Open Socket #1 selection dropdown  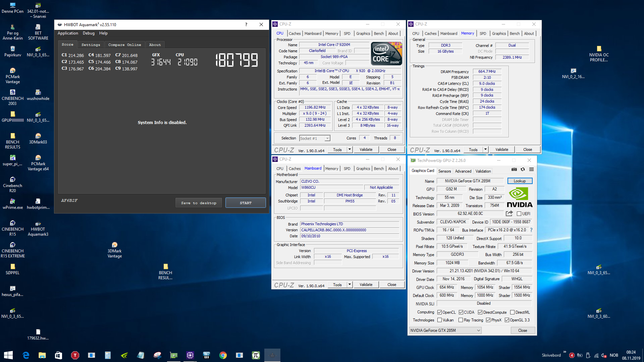click(315, 138)
